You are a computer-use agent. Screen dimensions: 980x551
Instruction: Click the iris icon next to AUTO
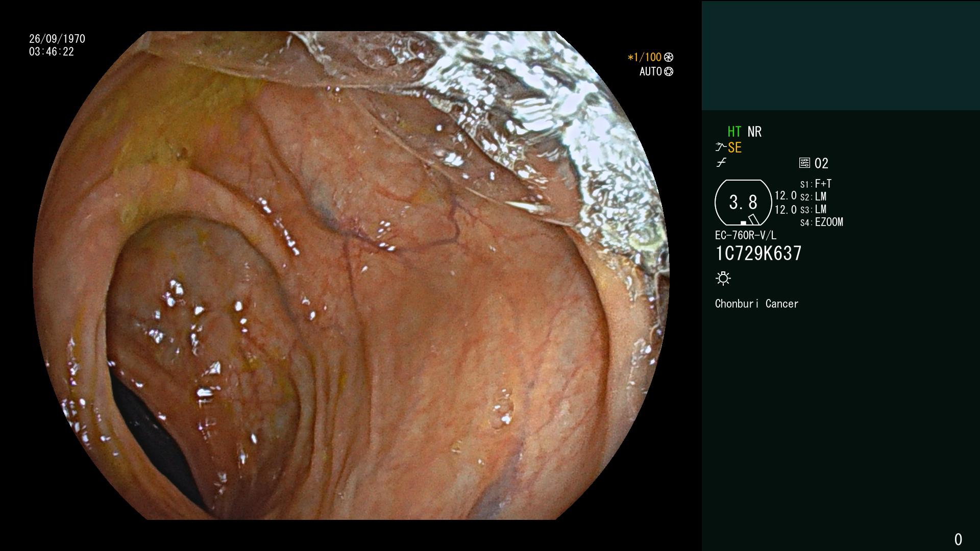click(x=669, y=71)
